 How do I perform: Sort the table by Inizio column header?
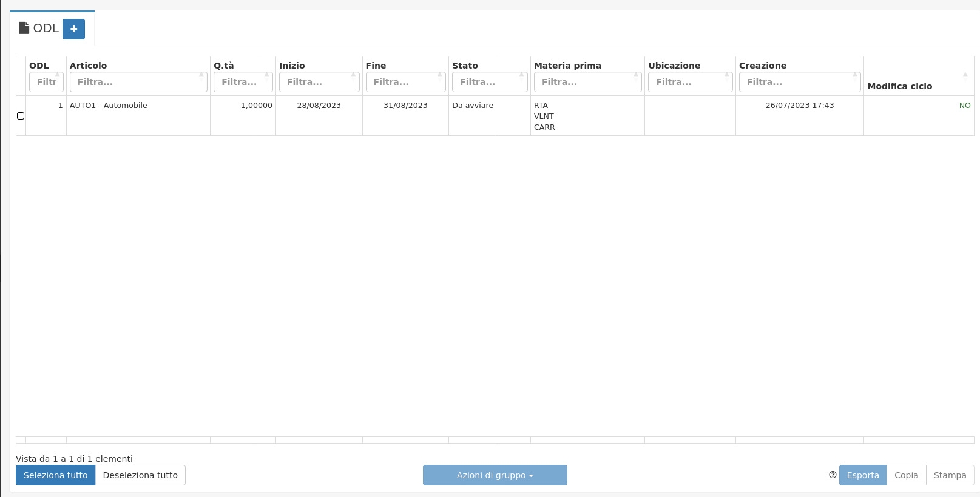pyautogui.click(x=292, y=66)
